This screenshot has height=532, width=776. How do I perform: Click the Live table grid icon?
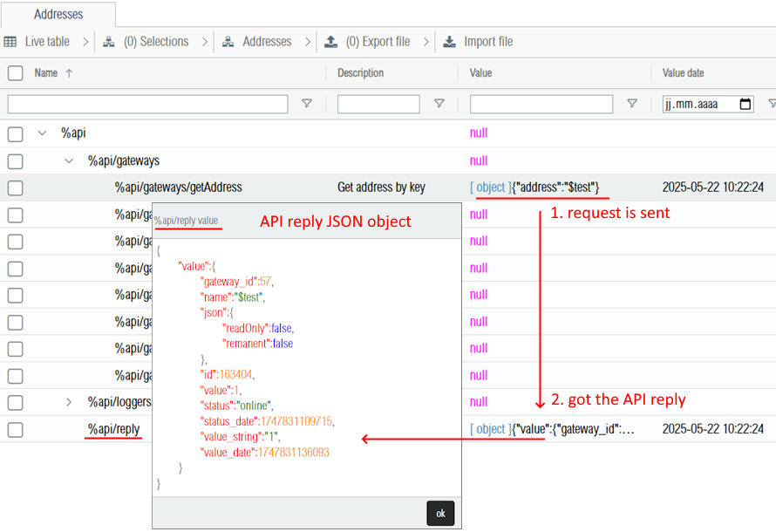click(10, 42)
